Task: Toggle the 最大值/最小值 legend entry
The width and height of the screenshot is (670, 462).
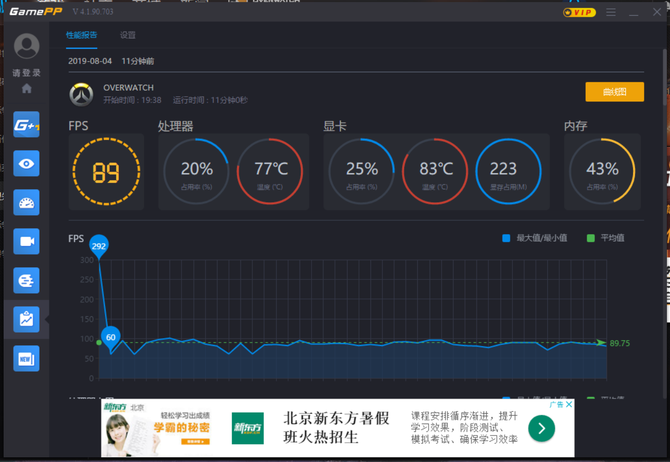Action: click(x=535, y=238)
